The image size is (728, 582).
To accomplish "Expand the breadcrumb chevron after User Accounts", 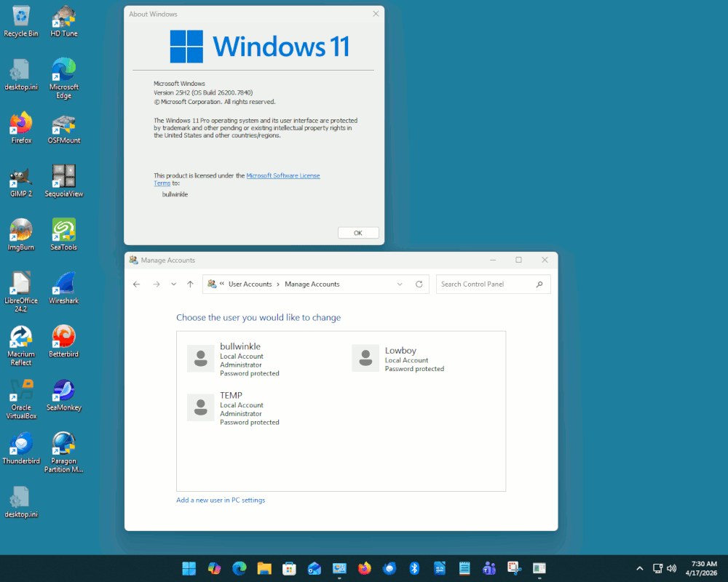I will coord(278,284).
